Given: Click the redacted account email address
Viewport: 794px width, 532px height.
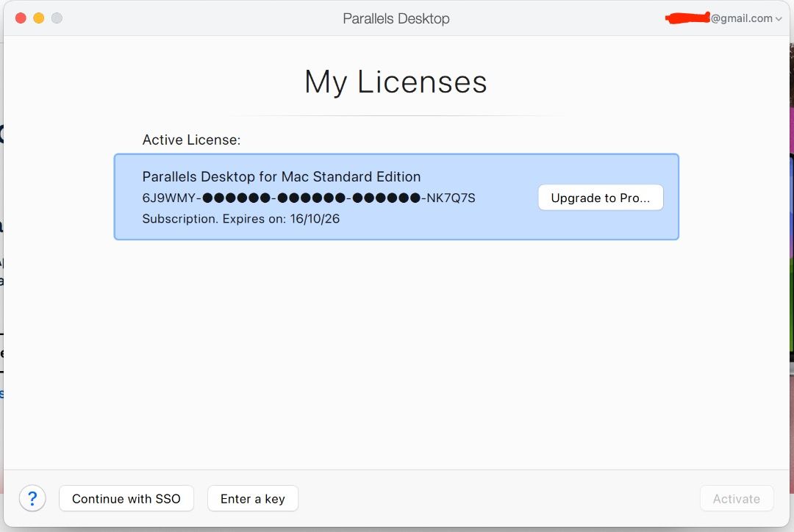Looking at the screenshot, I should pyautogui.click(x=720, y=19).
